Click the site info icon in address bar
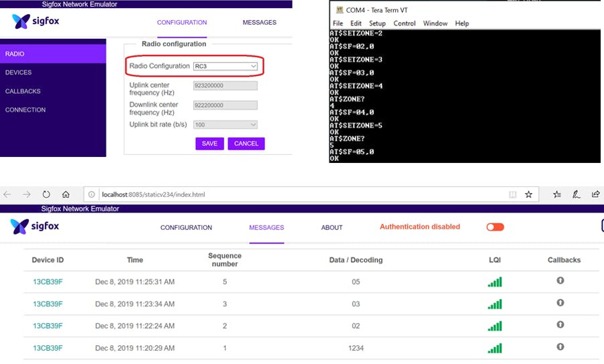 click(x=92, y=194)
